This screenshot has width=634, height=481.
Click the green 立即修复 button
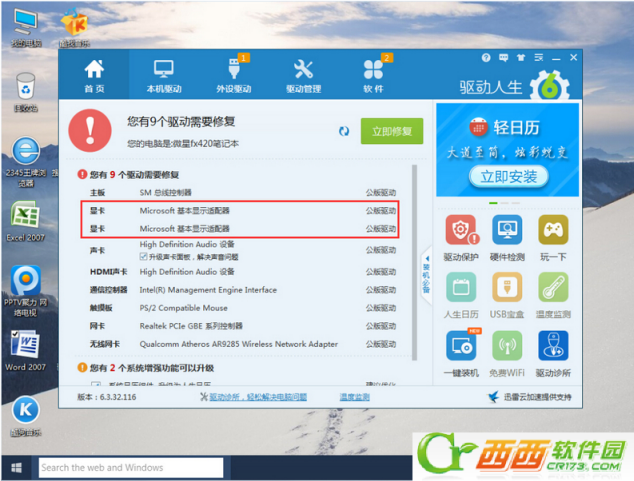click(x=392, y=131)
